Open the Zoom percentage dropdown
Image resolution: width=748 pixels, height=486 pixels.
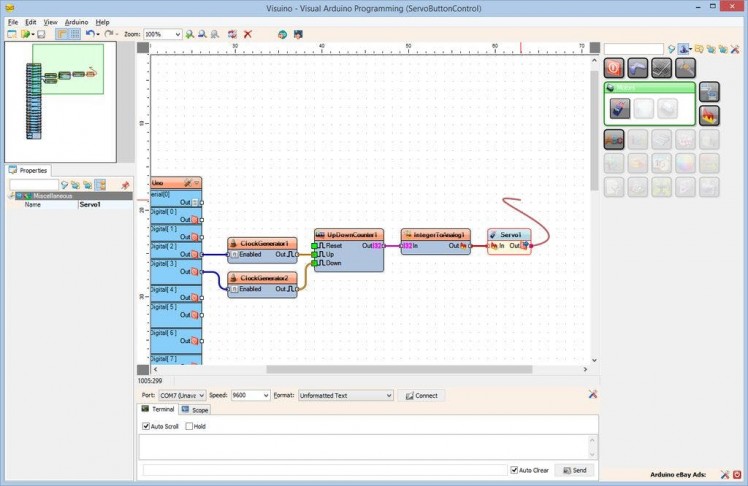[x=177, y=34]
